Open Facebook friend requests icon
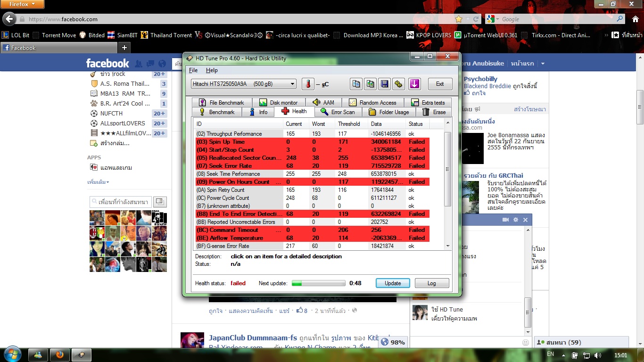Viewport: 644px width, 362px height. 139,64
